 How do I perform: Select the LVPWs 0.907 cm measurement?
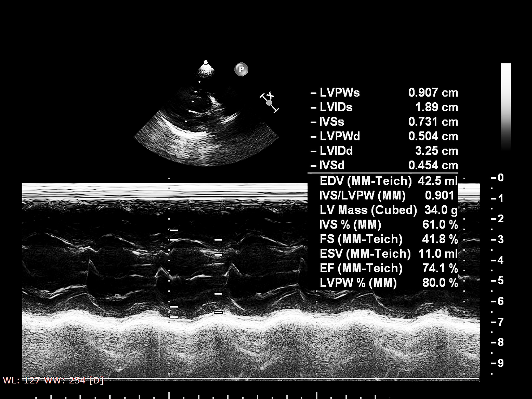(x=384, y=93)
